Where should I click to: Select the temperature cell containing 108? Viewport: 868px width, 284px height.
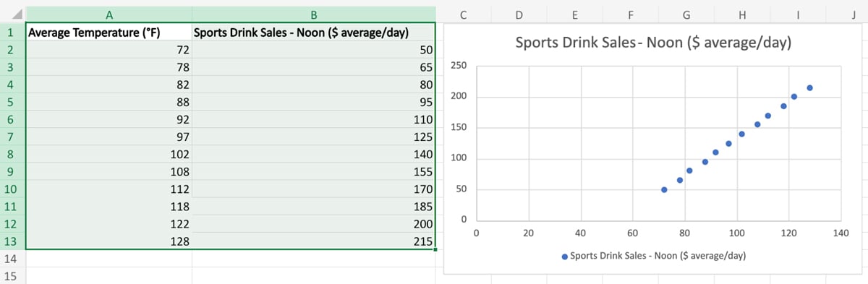click(109, 172)
